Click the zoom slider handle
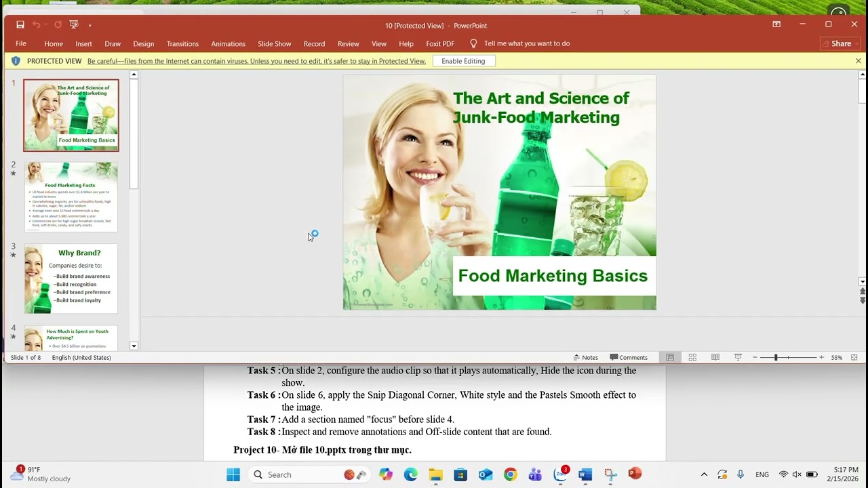The height and width of the screenshot is (488, 868). (776, 357)
